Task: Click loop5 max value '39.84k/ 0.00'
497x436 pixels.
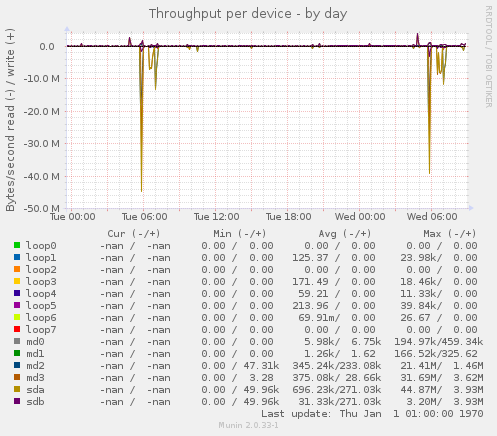Action: click(439, 306)
